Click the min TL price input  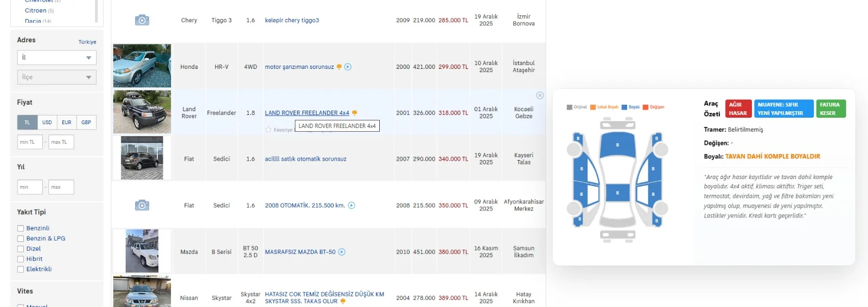coord(29,142)
